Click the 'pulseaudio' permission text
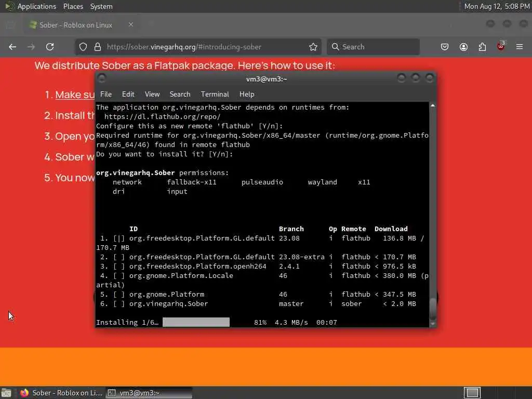 262,182
